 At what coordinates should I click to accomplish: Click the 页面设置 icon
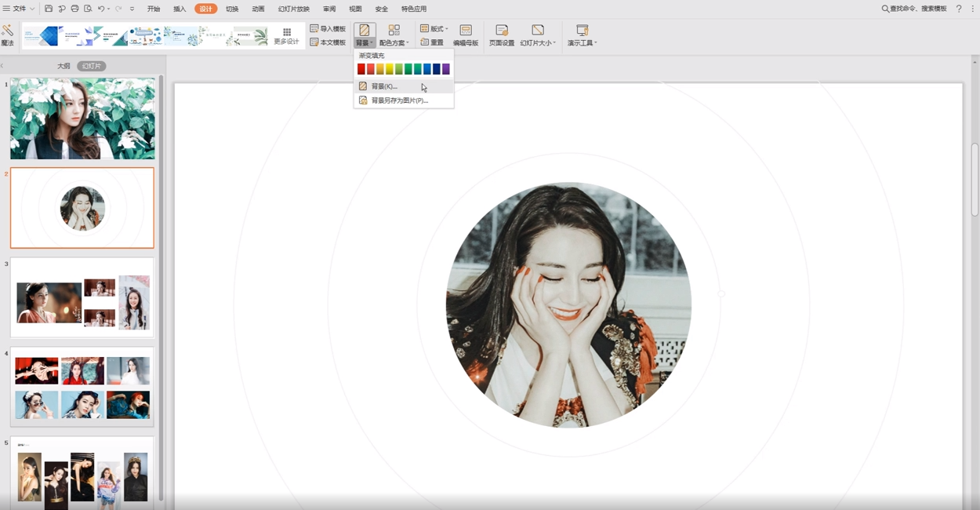point(502,35)
